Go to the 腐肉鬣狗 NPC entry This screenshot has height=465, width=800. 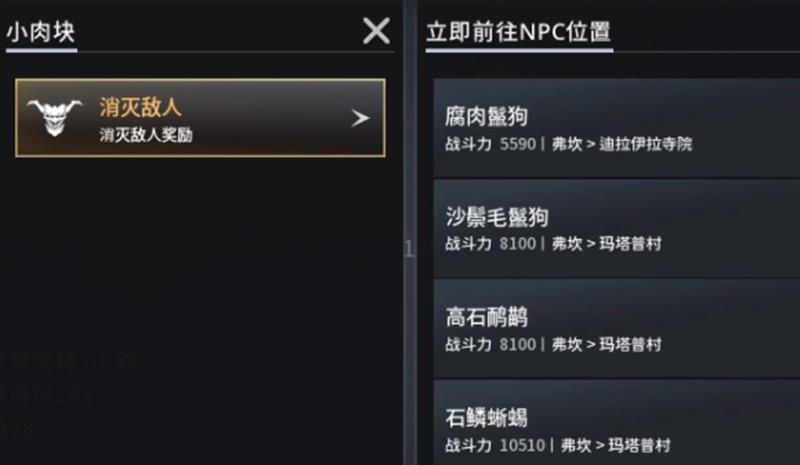point(486,116)
